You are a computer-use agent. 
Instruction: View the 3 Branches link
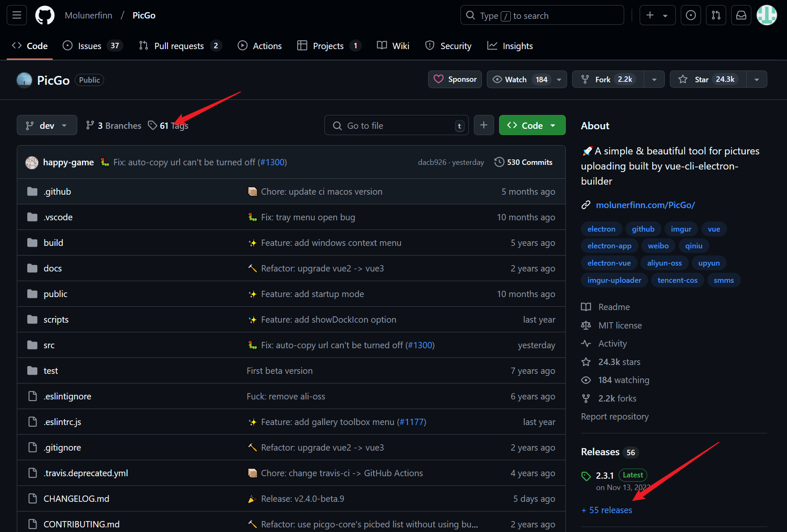coord(113,125)
